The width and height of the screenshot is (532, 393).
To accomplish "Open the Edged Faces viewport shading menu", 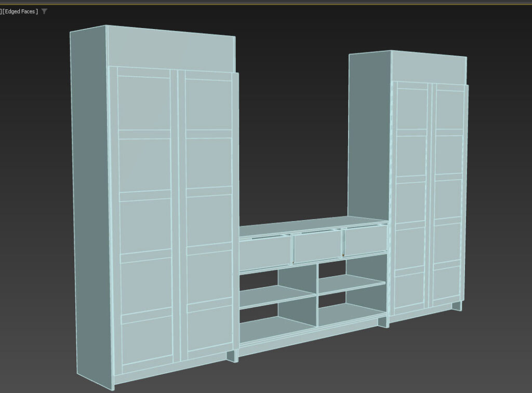I will (21, 11).
